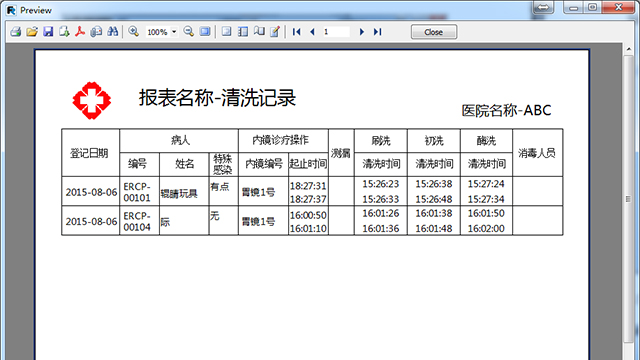Click the 姓名 sub-header

pyautogui.click(x=184, y=164)
